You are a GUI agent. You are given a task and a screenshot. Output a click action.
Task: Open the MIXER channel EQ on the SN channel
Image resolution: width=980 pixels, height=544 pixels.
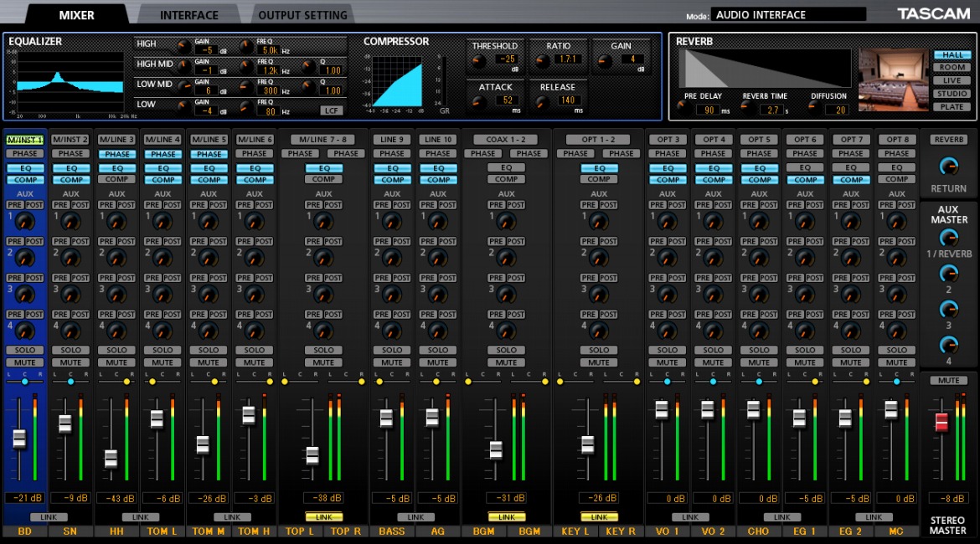click(x=70, y=167)
